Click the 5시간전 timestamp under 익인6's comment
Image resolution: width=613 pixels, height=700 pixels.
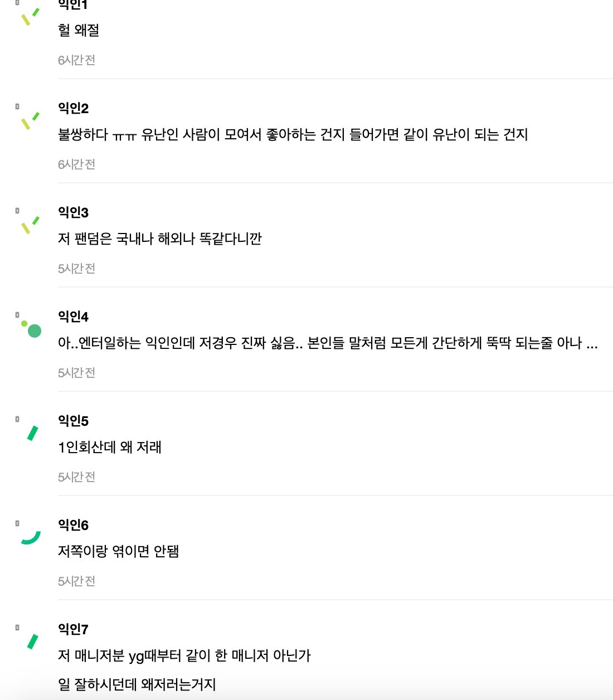point(76,581)
